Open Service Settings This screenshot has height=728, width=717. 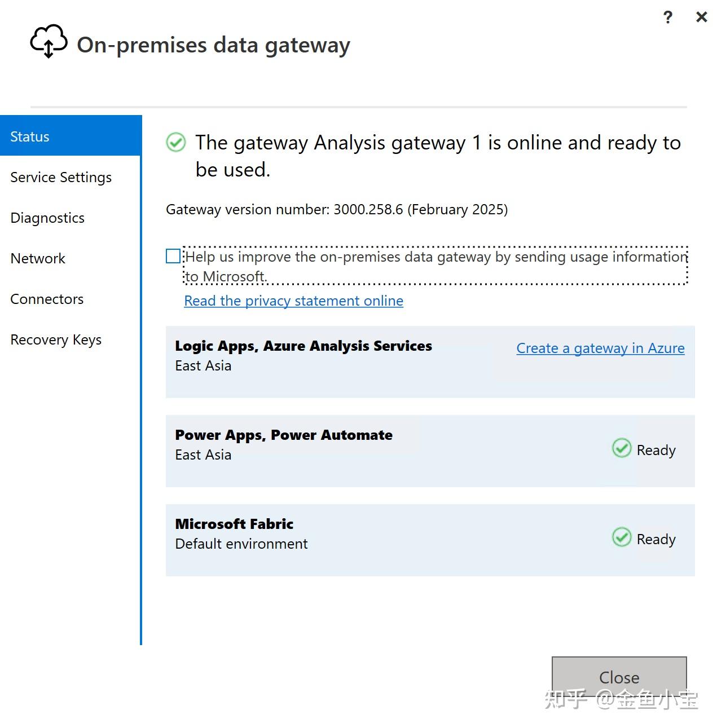pyautogui.click(x=60, y=177)
